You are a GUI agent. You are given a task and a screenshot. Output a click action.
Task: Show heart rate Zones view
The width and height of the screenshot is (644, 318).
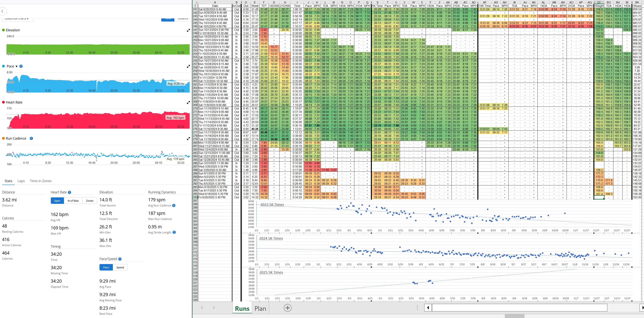(x=90, y=201)
